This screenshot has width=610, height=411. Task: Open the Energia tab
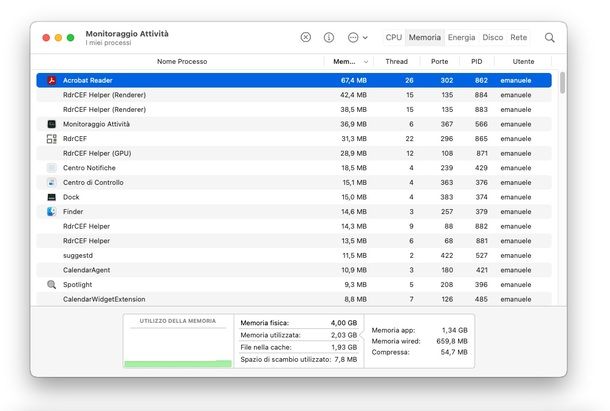tap(461, 37)
